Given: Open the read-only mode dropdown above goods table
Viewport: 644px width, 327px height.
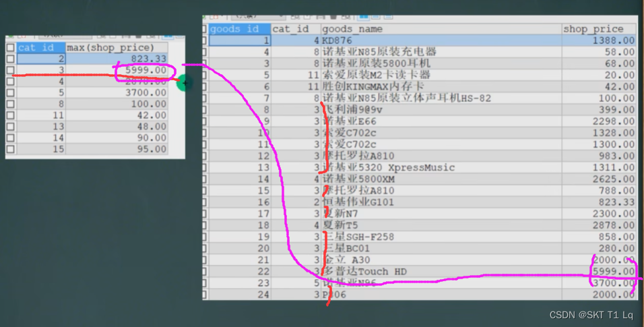Looking at the screenshot, I should point(258,17).
